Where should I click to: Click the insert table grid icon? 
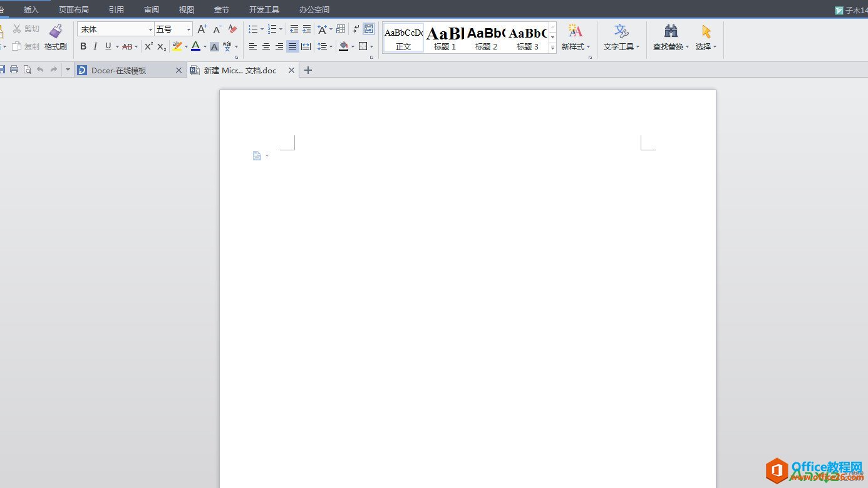tap(341, 29)
